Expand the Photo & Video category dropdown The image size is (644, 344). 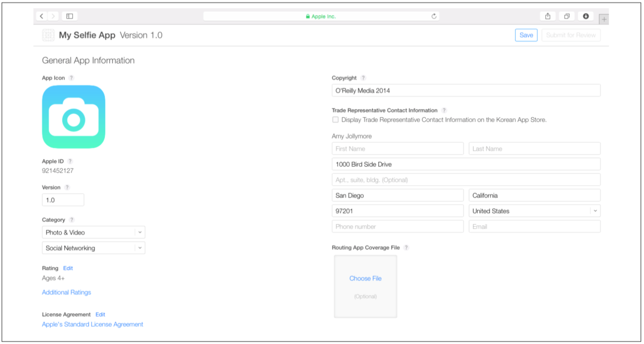pyautogui.click(x=140, y=232)
